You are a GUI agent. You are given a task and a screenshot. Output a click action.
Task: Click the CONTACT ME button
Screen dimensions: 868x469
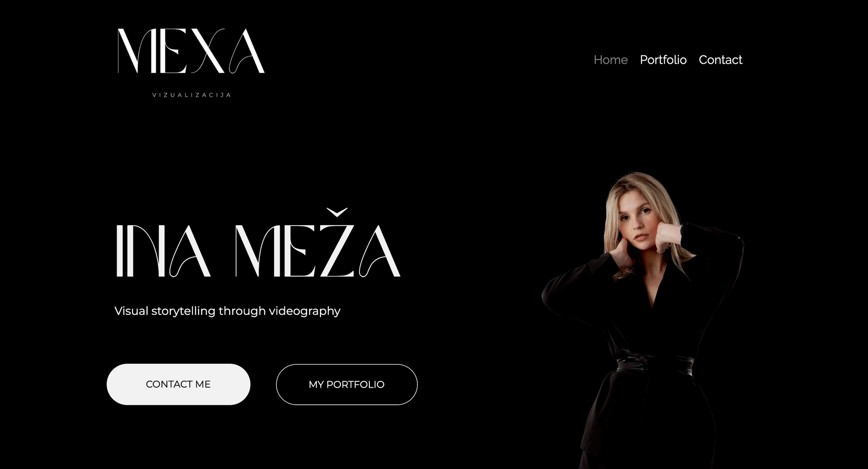(x=179, y=384)
